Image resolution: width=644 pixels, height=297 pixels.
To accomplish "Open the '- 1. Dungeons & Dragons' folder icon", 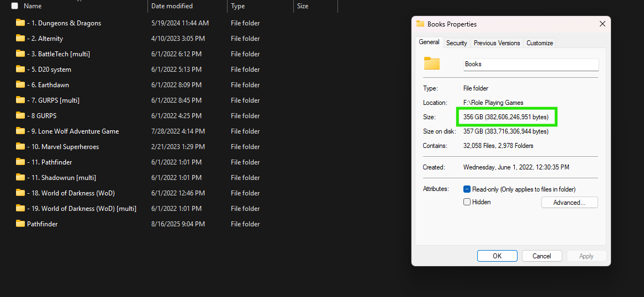I will click(x=20, y=23).
